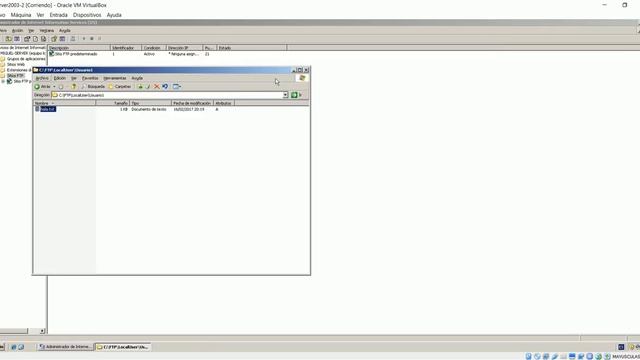
Task: Open the Búsqueda search pane
Action: pos(93,87)
